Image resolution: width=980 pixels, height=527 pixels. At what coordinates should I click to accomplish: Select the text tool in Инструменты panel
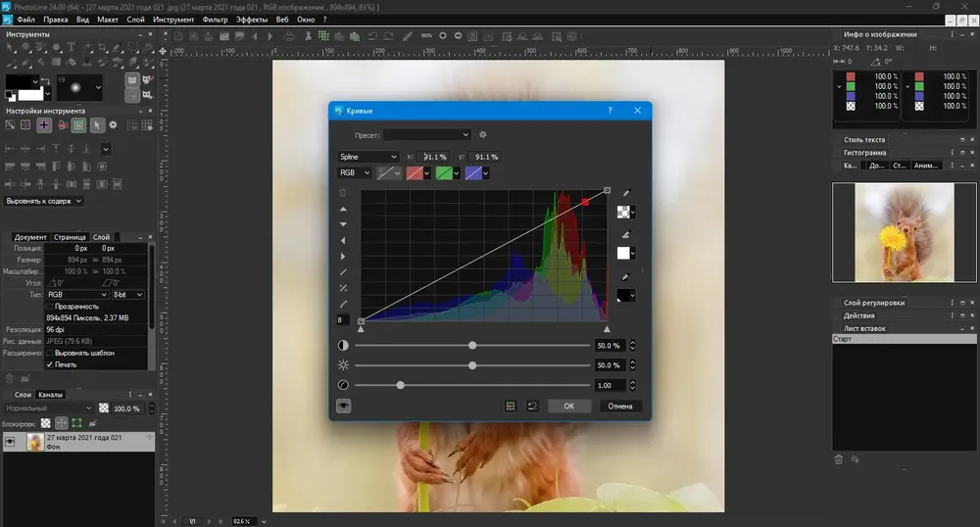(72, 47)
